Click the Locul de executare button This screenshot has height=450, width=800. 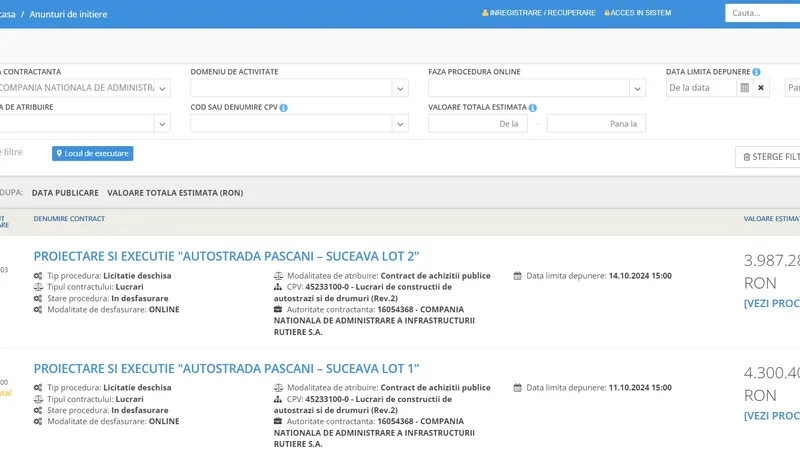pos(92,154)
